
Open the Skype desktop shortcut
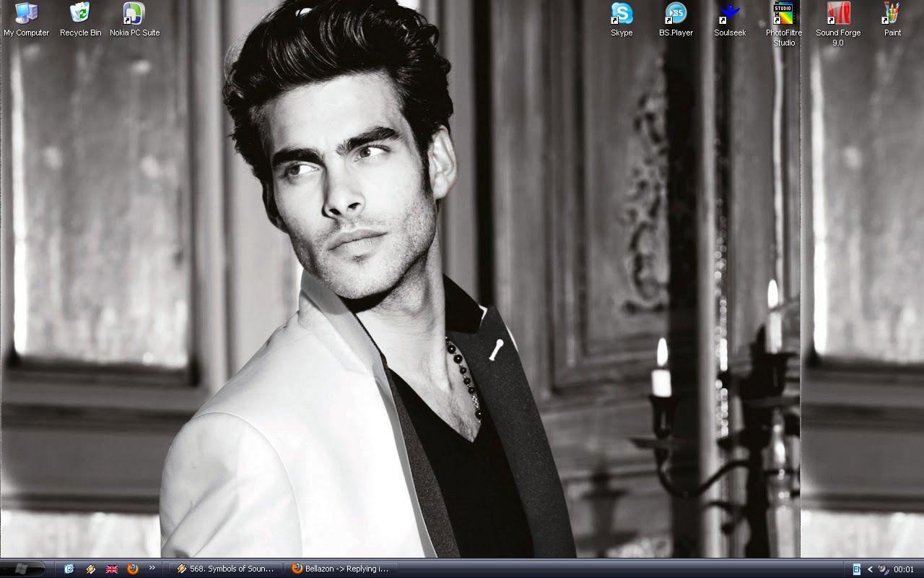coord(622,14)
